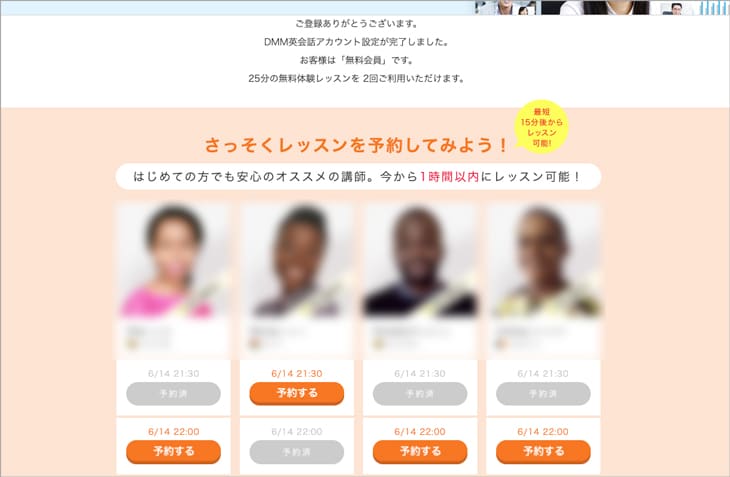Open the black-shirt tutor's profile photo
The image size is (730, 477).
(x=420, y=260)
